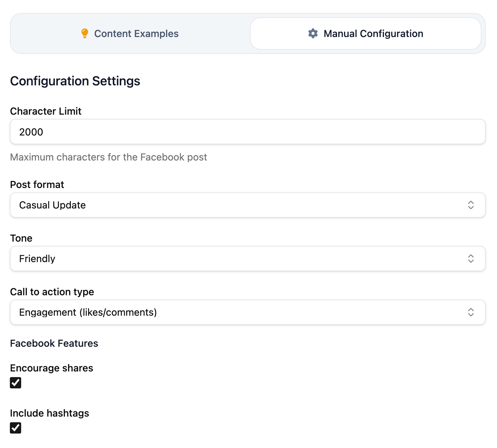Image resolution: width=497 pixels, height=448 pixels.
Task: Disable the Include hashtags checkbox
Action: [16, 428]
